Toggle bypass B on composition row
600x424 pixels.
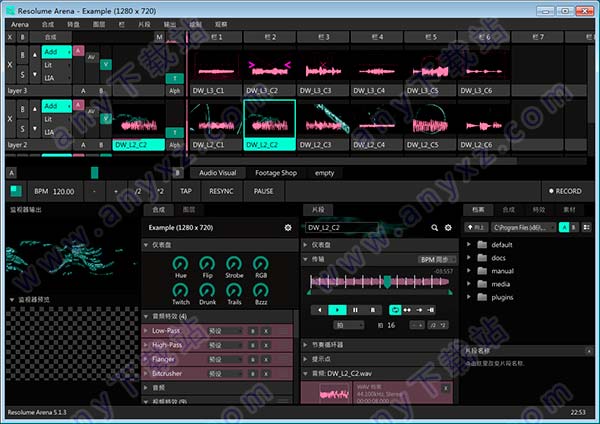[23, 37]
